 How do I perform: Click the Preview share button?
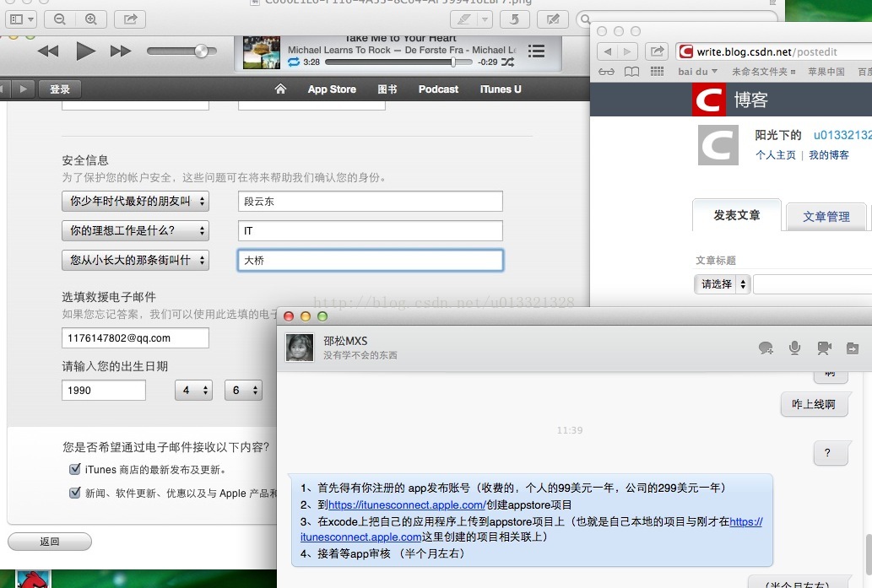(x=130, y=19)
